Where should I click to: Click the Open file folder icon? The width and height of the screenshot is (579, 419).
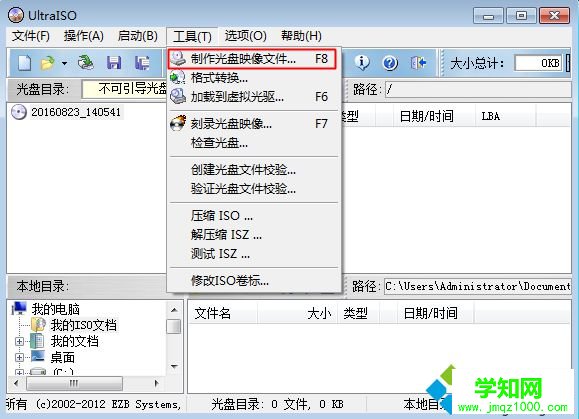47,63
